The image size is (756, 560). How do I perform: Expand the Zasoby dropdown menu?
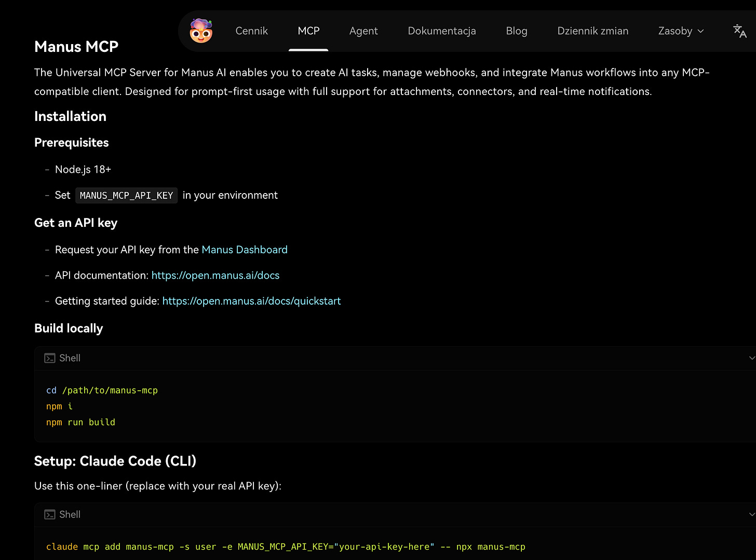pos(681,31)
